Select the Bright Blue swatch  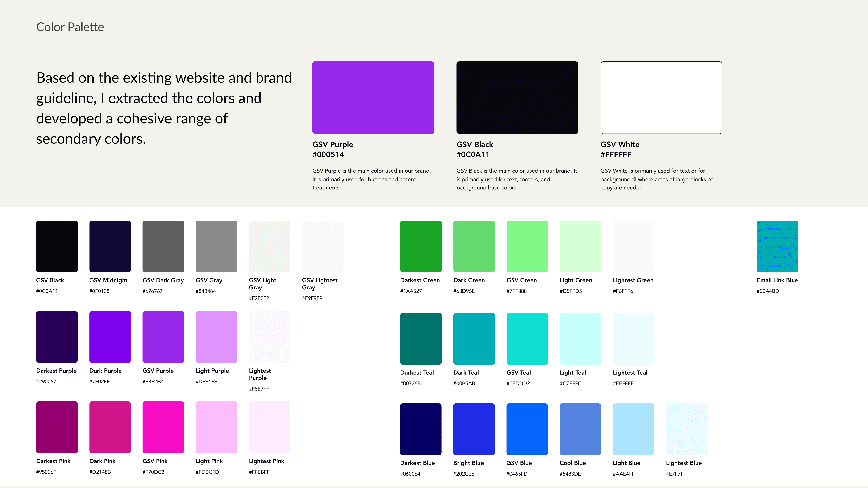click(x=474, y=429)
